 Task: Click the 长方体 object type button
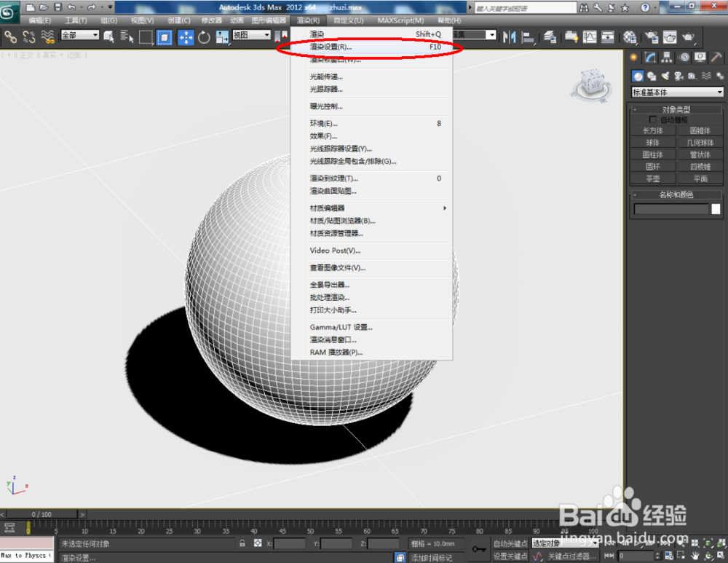653,131
